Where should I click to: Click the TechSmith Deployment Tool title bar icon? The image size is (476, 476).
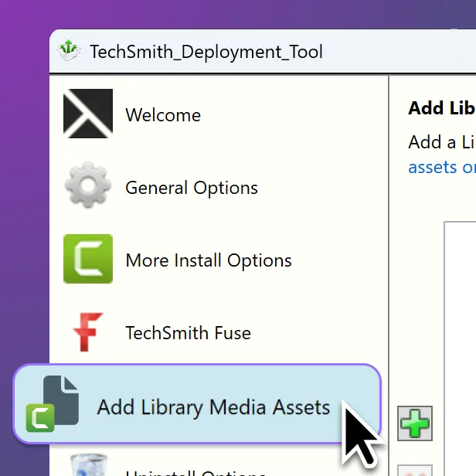69,51
